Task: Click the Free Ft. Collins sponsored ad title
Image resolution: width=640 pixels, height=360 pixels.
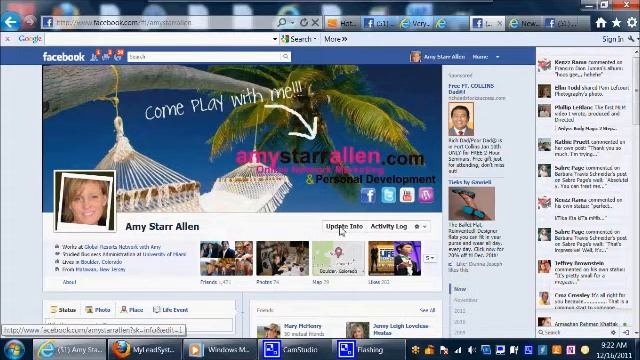Action: pyautogui.click(x=471, y=89)
